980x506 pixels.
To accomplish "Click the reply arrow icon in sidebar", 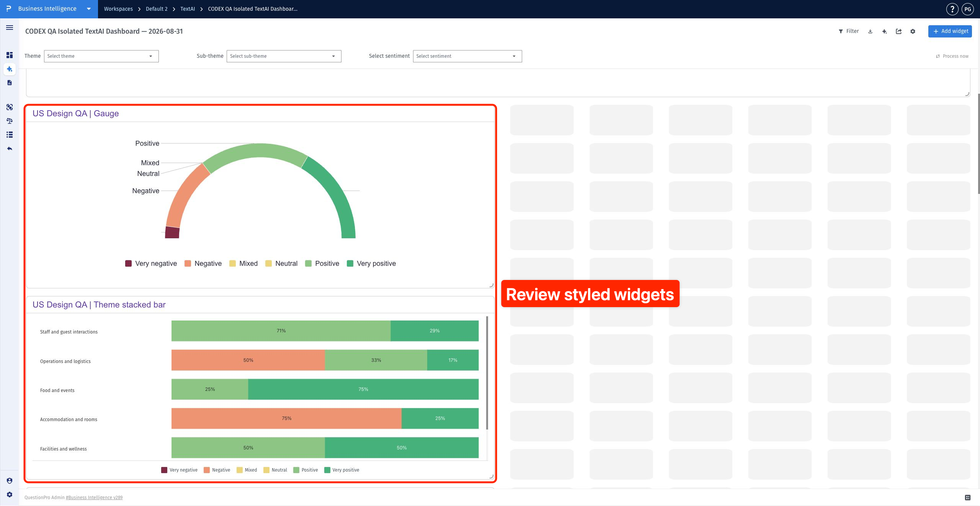I will coord(10,148).
